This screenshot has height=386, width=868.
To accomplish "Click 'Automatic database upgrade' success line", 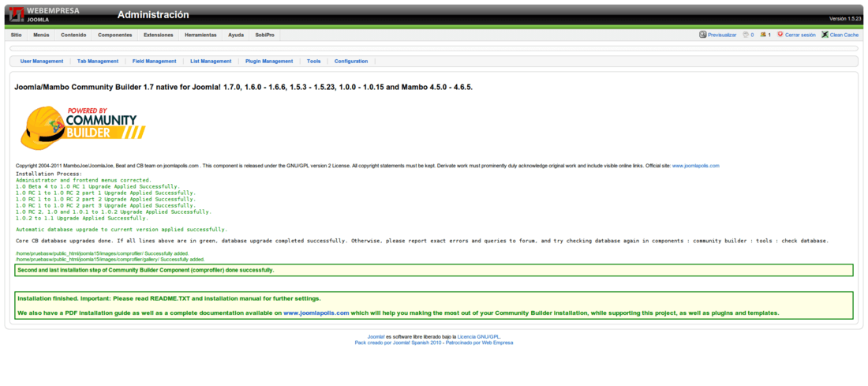I will 122,229.
